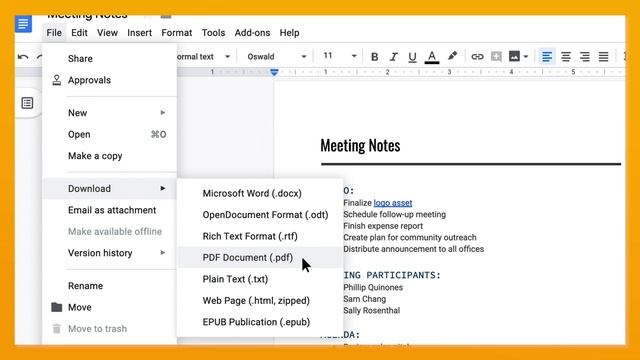Select left align
Image resolution: width=640 pixels, height=360 pixels.
click(547, 56)
